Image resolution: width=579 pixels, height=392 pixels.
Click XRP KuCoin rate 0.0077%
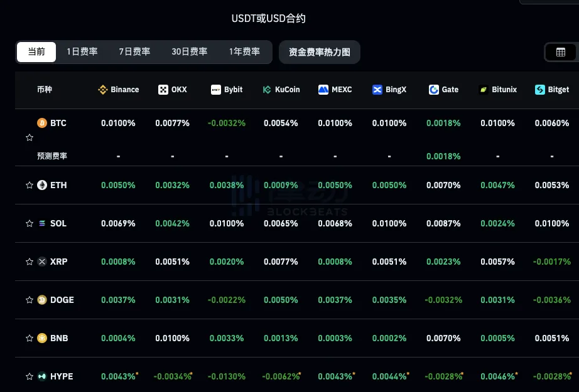tap(281, 262)
